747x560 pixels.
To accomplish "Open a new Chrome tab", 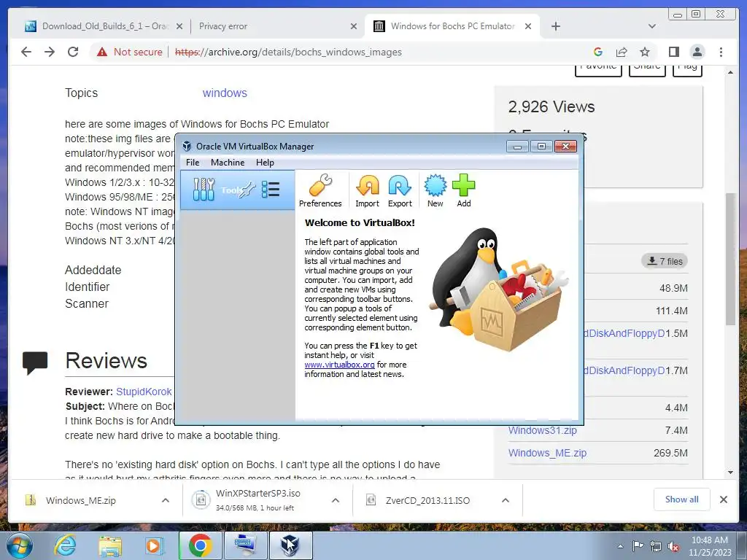I will (555, 26).
